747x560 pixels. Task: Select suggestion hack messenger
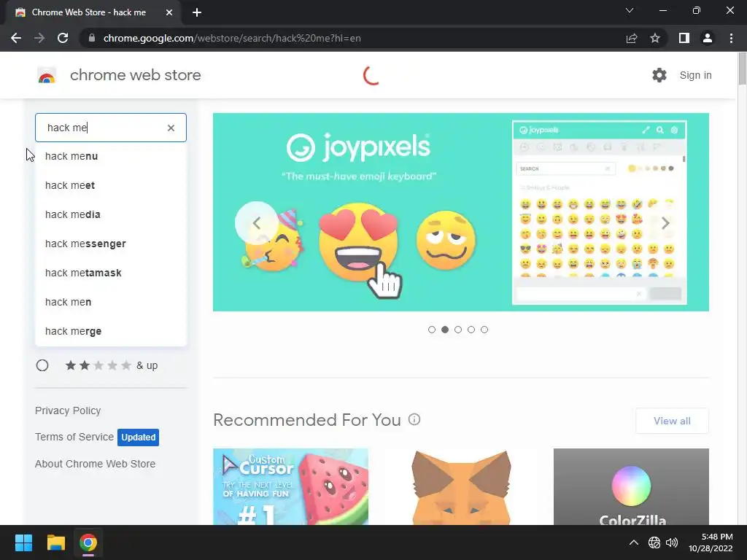(x=111, y=244)
